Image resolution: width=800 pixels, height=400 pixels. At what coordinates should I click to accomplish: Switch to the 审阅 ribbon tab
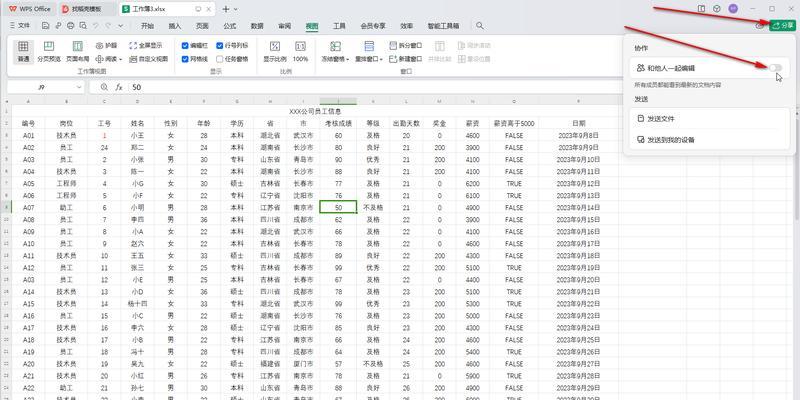pyautogui.click(x=285, y=26)
